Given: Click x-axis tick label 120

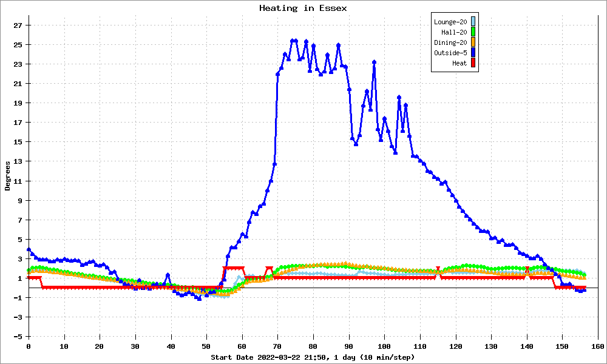Looking at the screenshot, I should 455,346.
